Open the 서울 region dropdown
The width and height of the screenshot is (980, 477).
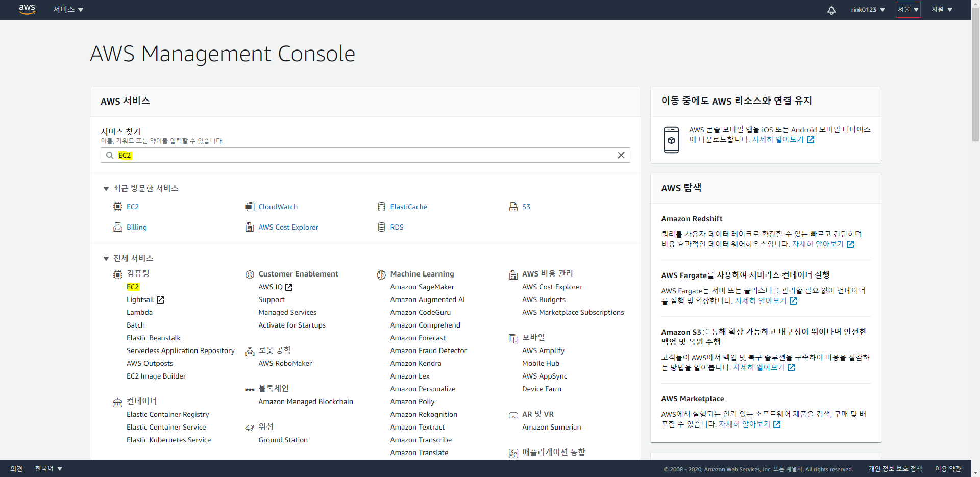(x=908, y=10)
